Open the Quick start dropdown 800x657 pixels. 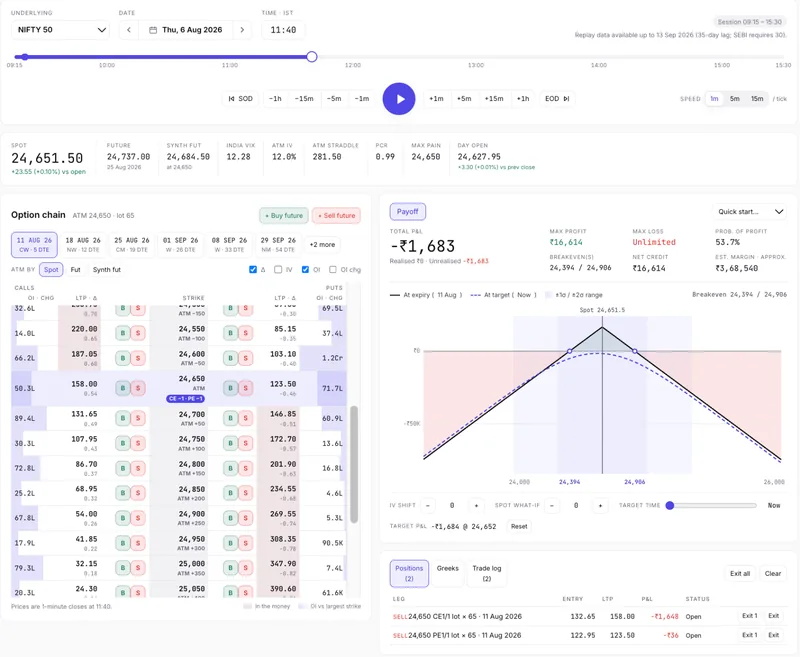point(749,212)
